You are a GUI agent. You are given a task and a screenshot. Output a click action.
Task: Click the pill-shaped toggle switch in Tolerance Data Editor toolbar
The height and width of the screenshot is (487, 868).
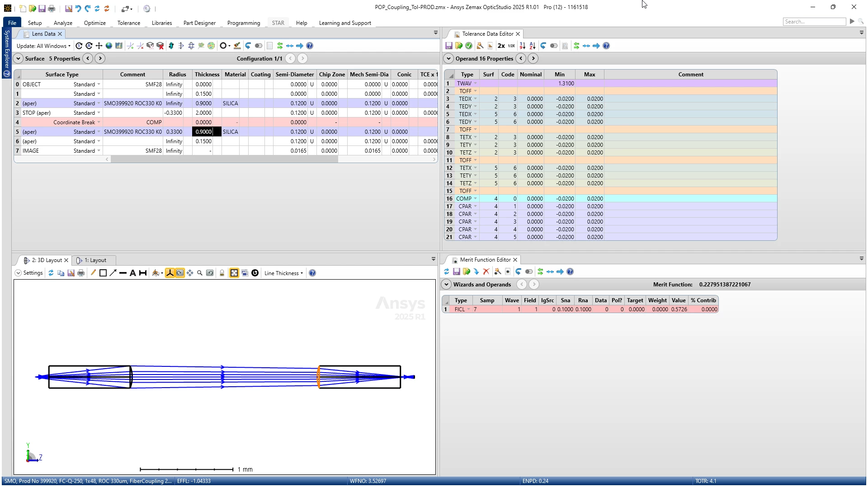pyautogui.click(x=554, y=46)
